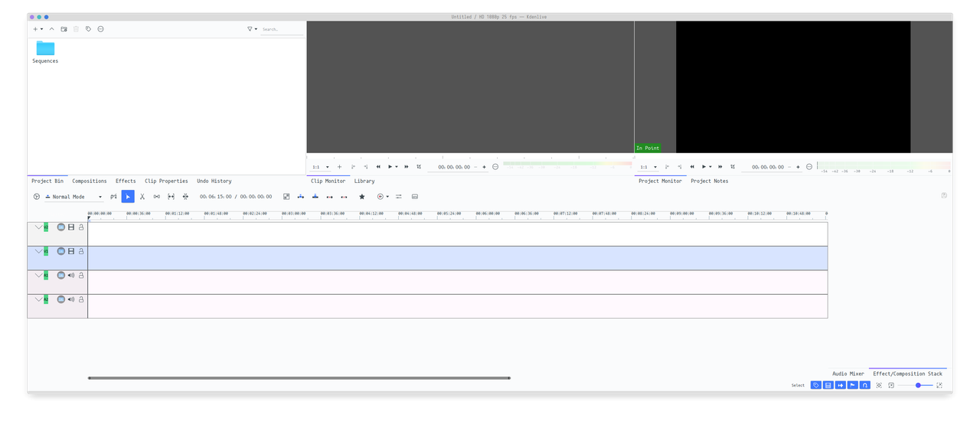Select the Slip tool
The width and height of the screenshot is (980, 425).
pos(171,197)
